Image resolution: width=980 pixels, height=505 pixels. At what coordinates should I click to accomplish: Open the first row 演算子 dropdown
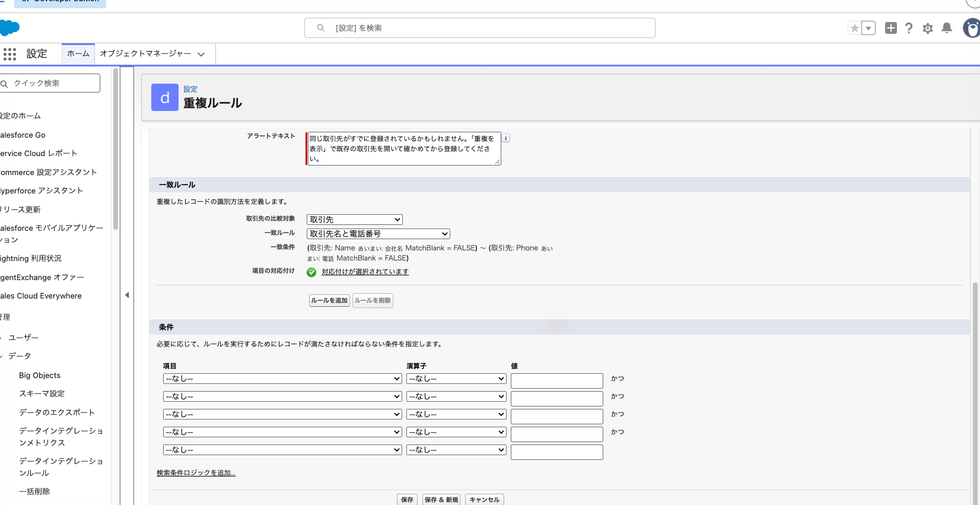(x=456, y=379)
